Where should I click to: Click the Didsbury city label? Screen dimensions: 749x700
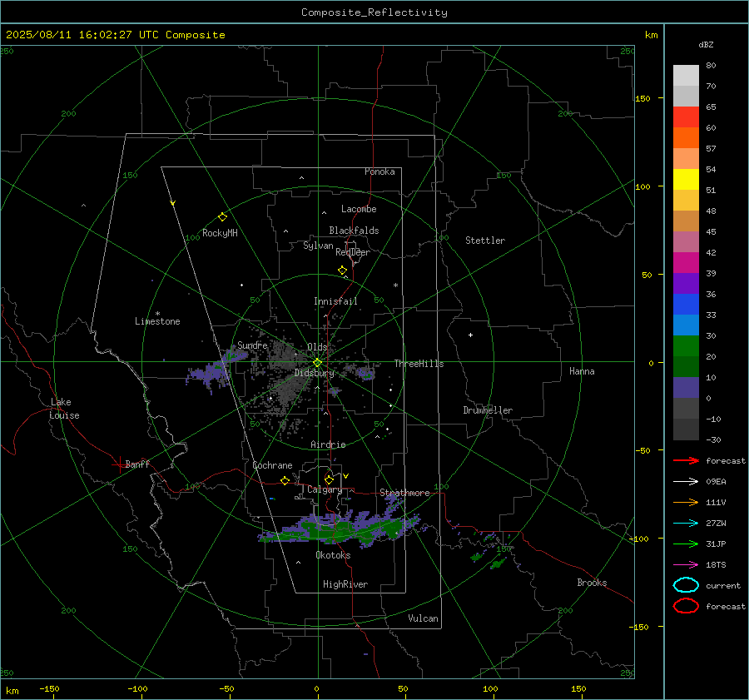[x=315, y=373]
